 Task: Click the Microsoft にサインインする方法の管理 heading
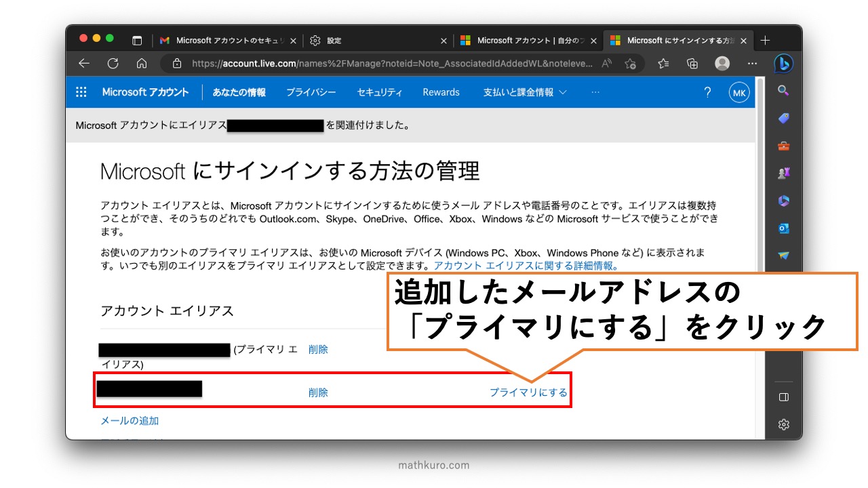pyautogui.click(x=290, y=171)
